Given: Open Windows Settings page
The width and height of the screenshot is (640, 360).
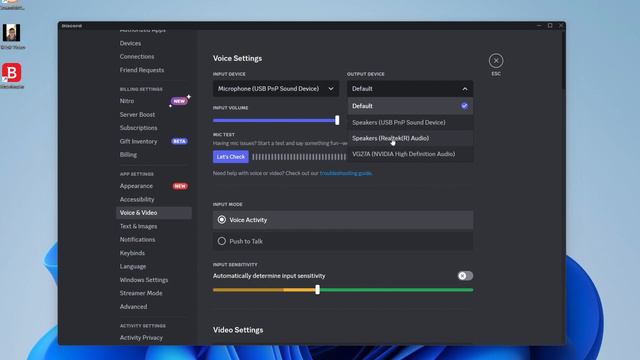Looking at the screenshot, I should (x=144, y=280).
